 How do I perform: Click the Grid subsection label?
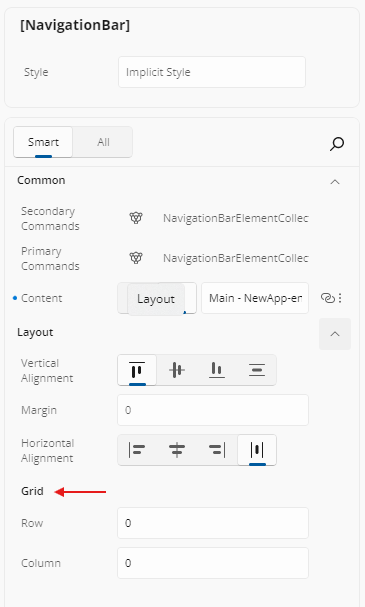click(x=32, y=491)
